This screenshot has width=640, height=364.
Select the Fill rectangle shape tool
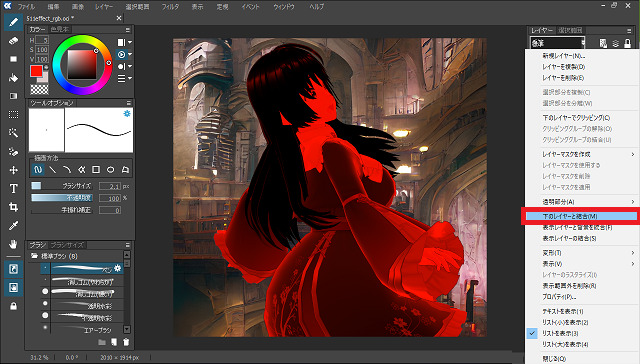13,59
